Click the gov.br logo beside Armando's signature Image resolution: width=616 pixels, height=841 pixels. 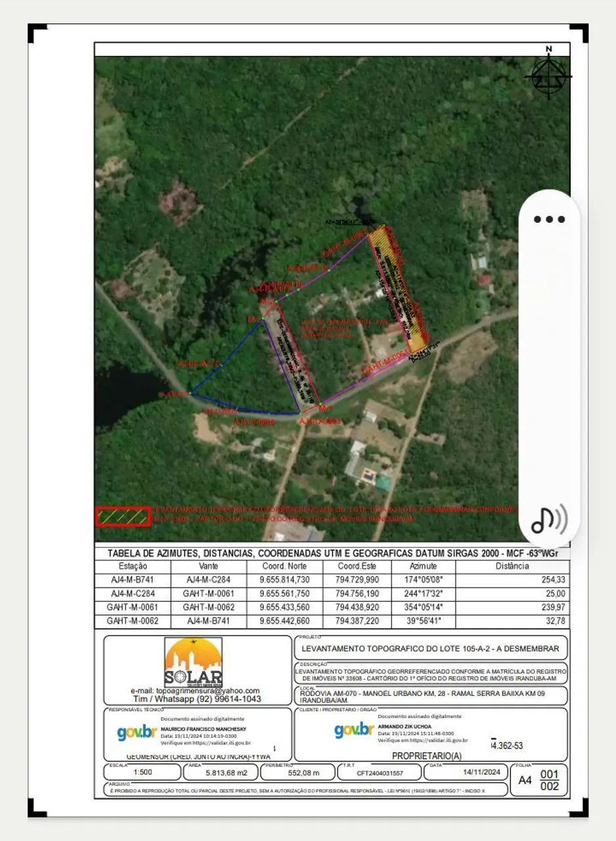tap(354, 729)
